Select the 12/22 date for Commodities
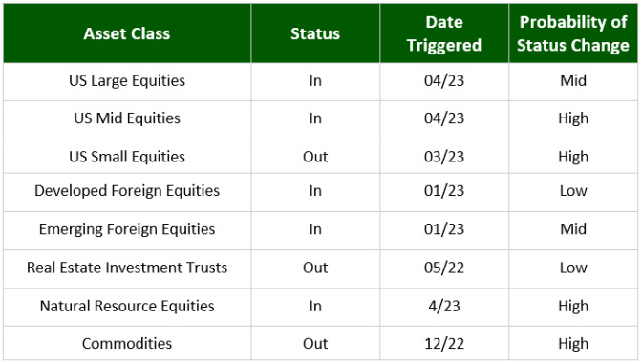The width and height of the screenshot is (642, 364). click(x=444, y=344)
